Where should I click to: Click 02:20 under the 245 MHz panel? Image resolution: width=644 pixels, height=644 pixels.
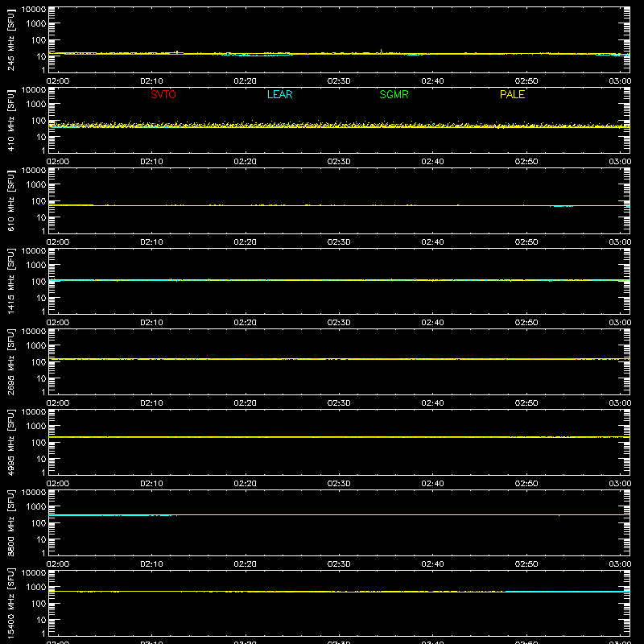246,81
